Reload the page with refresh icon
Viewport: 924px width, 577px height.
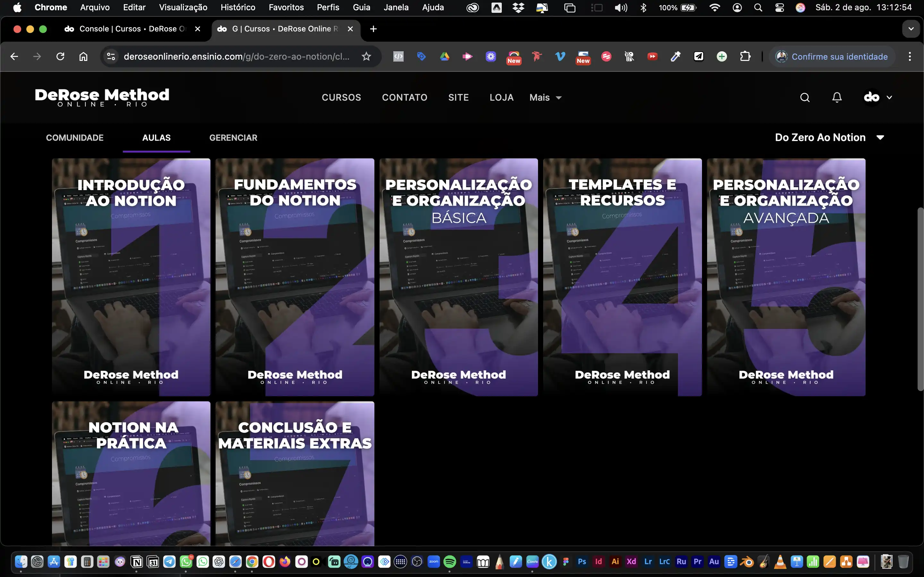click(60, 56)
